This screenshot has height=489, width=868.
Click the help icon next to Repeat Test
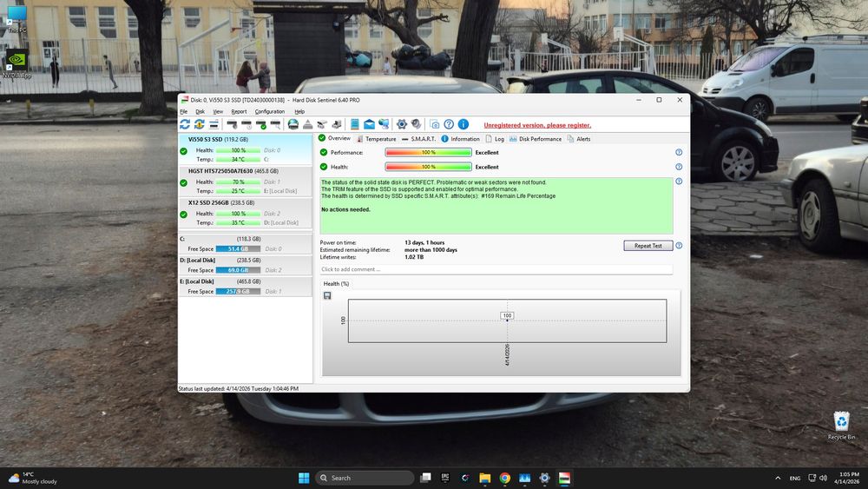(x=679, y=245)
